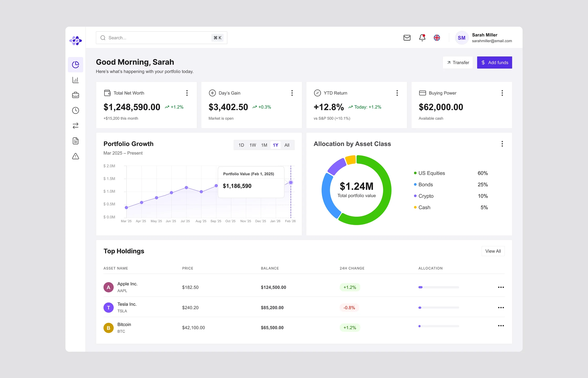This screenshot has height=378, width=588.
Task: Select the All timeframe tab
Action: [287, 145]
